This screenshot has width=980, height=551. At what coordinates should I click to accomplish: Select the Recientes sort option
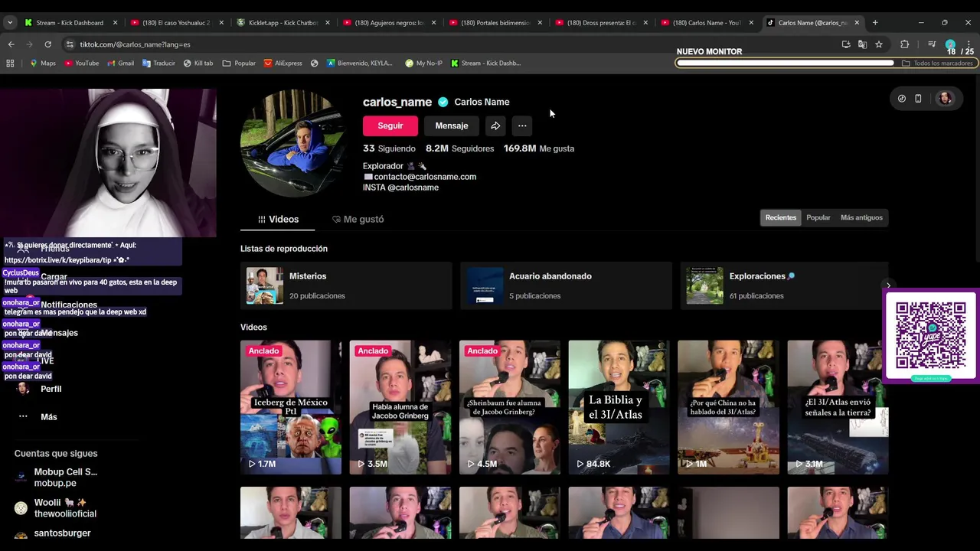click(781, 217)
